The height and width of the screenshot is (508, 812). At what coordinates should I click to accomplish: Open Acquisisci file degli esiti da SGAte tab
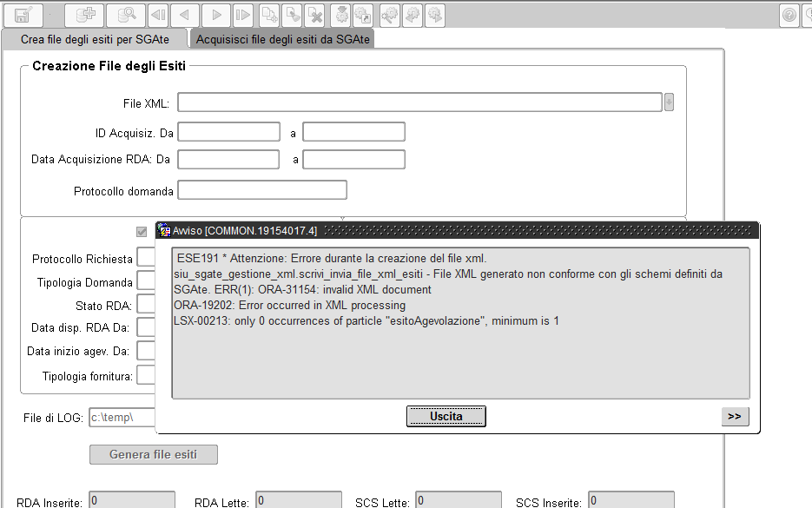pyautogui.click(x=283, y=39)
